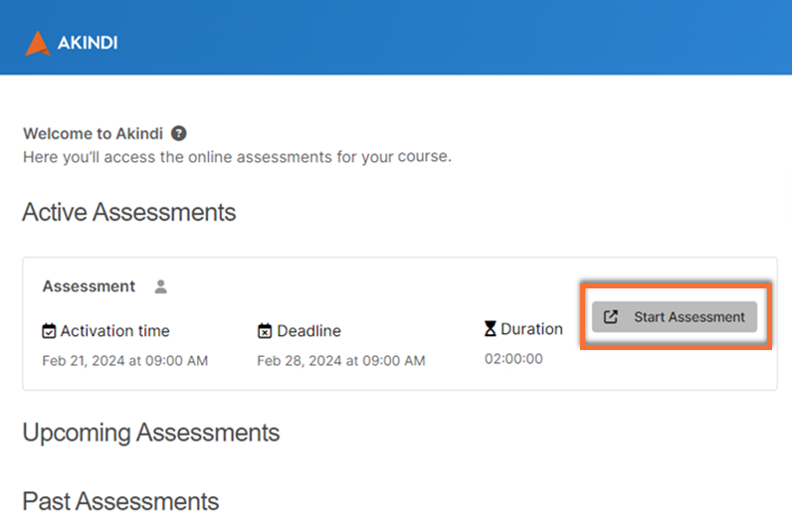Open the Assessment title in card
792x532 pixels.
[x=89, y=286]
